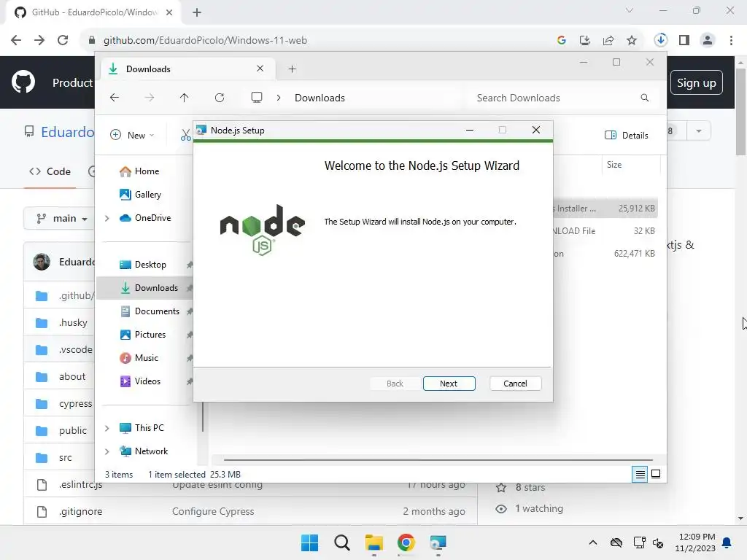Screen dimensions: 747x560
Task: Click the GitHub Octocat logo
Action: coord(23,82)
